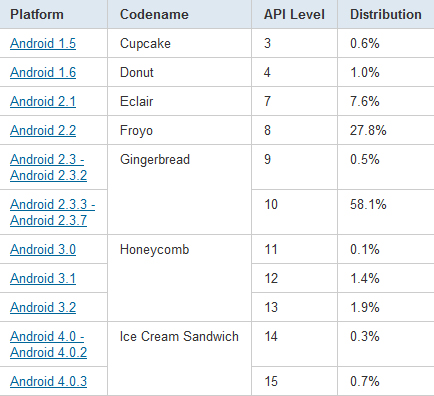Visit the Android 2.2 link
Image resolution: width=434 pixels, height=396 pixels.
(43, 130)
